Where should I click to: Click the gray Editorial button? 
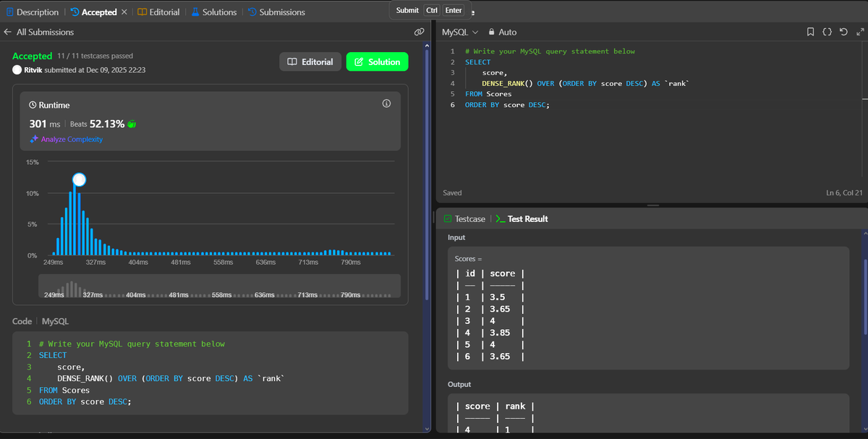tap(310, 62)
